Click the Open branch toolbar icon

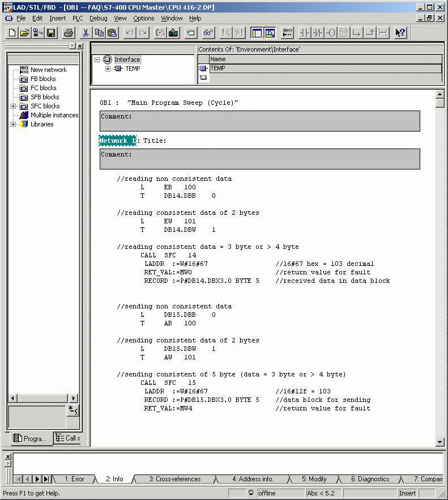tap(357, 33)
